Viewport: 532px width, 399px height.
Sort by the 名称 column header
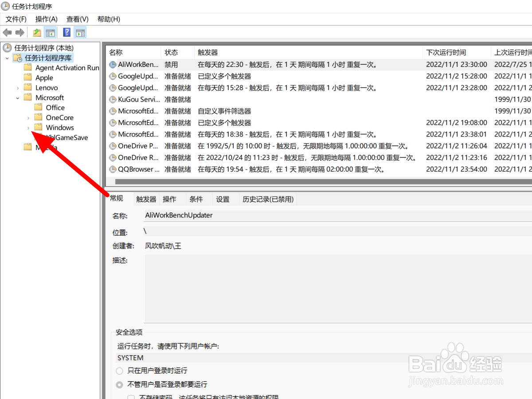[x=133, y=52]
